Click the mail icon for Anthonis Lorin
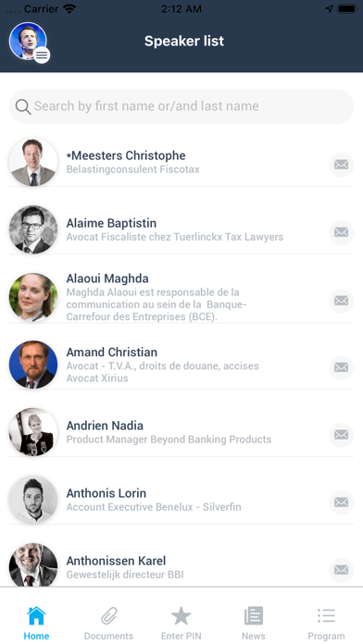 [341, 502]
